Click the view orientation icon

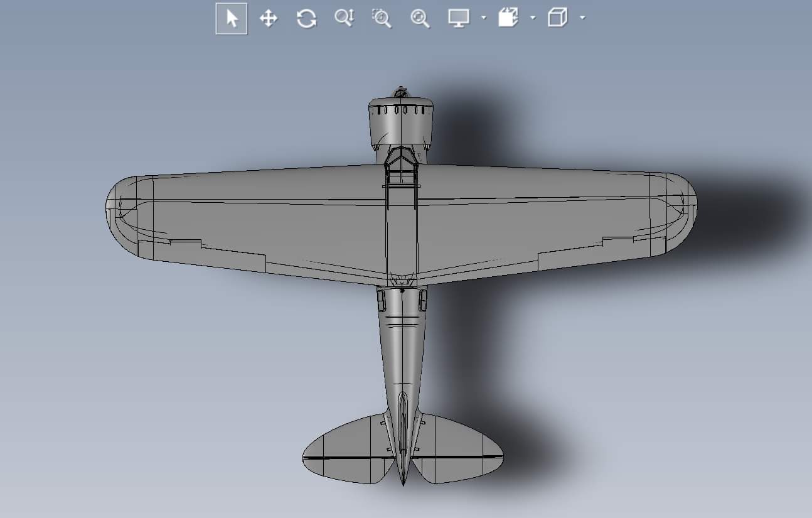[x=508, y=18]
